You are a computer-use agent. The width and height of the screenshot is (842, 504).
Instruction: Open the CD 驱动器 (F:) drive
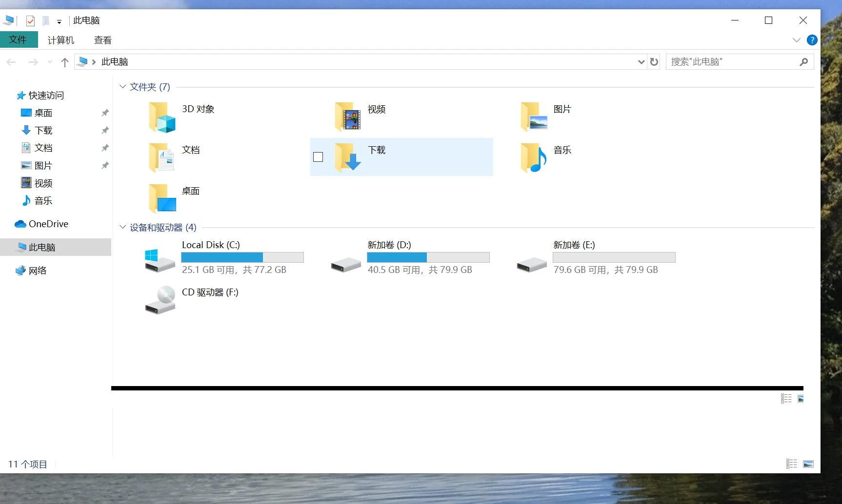[209, 292]
